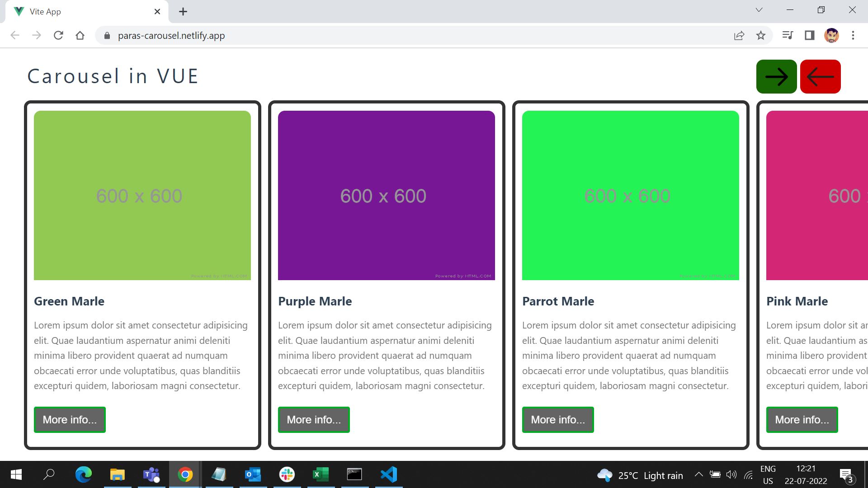The height and width of the screenshot is (488, 868).
Task: Click the reload page icon
Action: [58, 35]
